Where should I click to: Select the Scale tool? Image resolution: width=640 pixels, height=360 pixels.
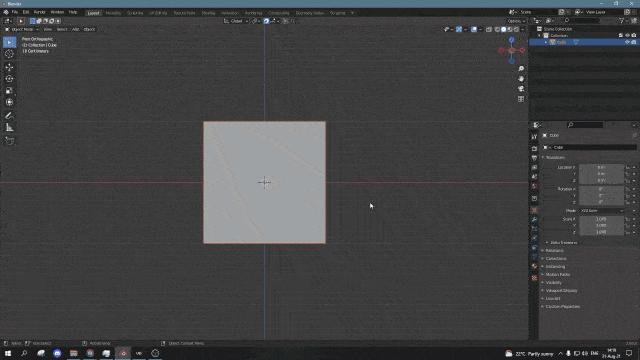[9, 91]
